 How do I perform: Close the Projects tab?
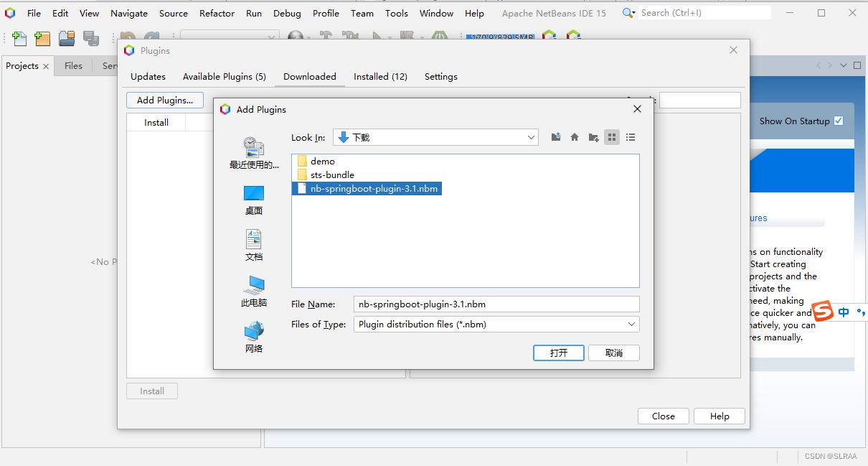46,66
